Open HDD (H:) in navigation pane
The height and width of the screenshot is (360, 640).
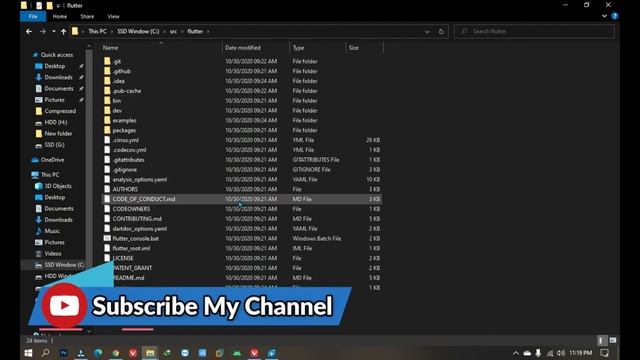(x=56, y=122)
